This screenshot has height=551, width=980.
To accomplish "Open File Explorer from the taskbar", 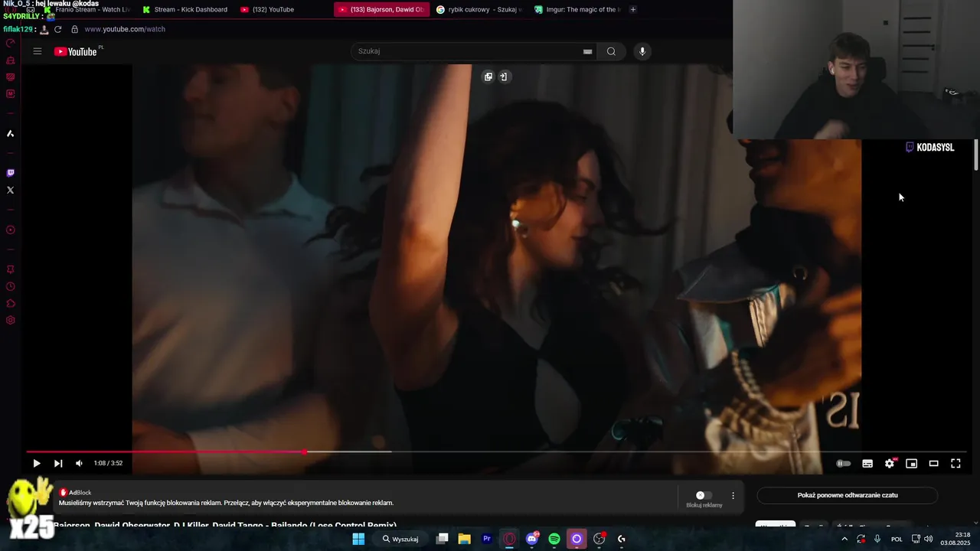I will 464,539.
